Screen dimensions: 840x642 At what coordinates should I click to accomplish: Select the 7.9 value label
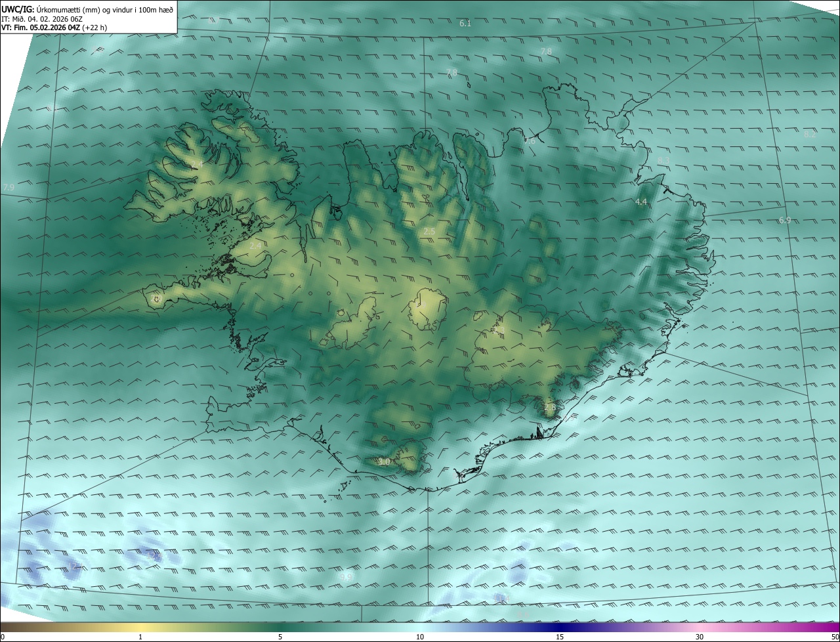(x=9, y=187)
